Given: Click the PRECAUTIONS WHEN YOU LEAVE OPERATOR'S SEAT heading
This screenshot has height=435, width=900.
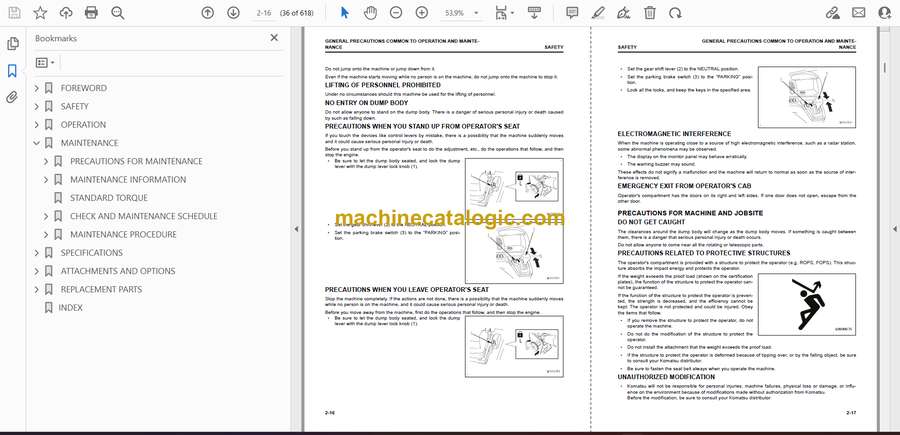Looking at the screenshot, I should (407, 290).
